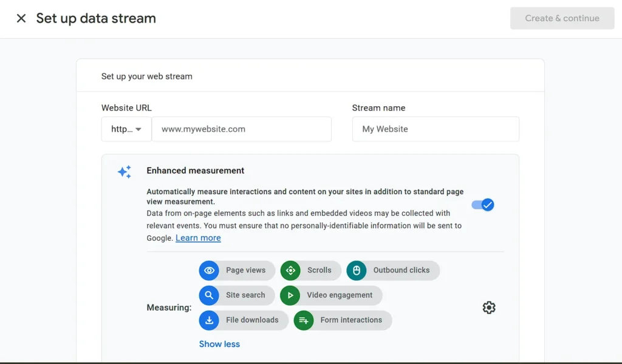Click the Site search magnifier icon
Screen dimensions: 622x364
pos(209,295)
